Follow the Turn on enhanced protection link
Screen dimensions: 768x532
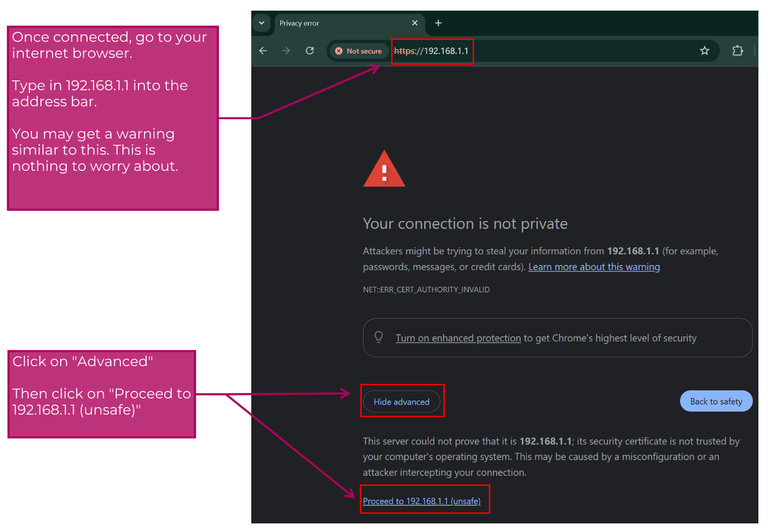458,338
